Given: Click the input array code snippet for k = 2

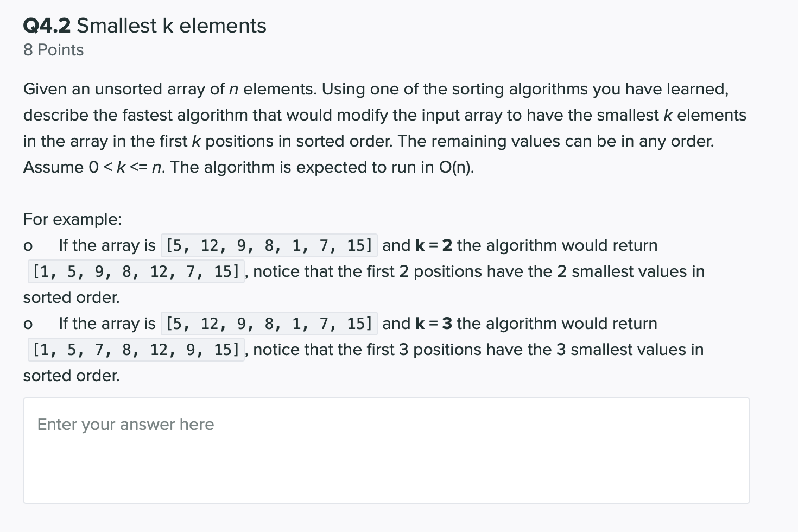Looking at the screenshot, I should 269,245.
